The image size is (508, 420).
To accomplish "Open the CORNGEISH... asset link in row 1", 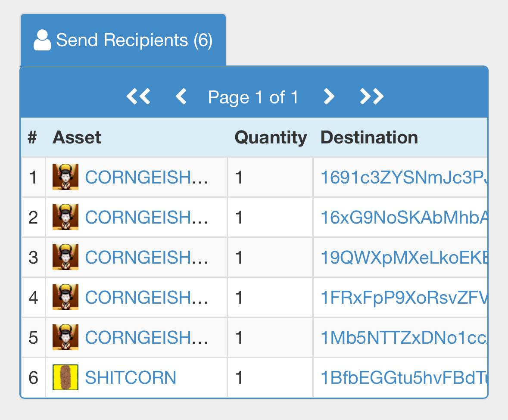I will [x=146, y=177].
